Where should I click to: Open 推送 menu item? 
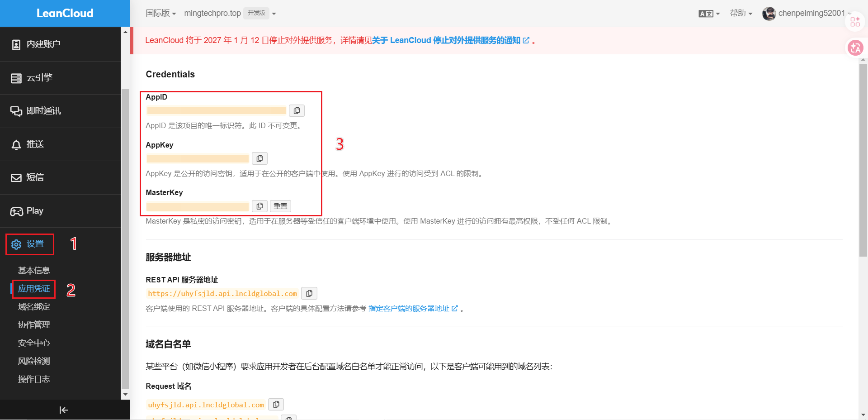tap(61, 144)
